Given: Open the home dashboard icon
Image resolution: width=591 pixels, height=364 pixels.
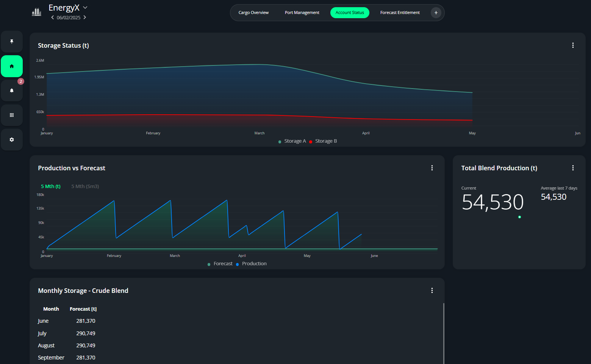Looking at the screenshot, I should pyautogui.click(x=12, y=66).
